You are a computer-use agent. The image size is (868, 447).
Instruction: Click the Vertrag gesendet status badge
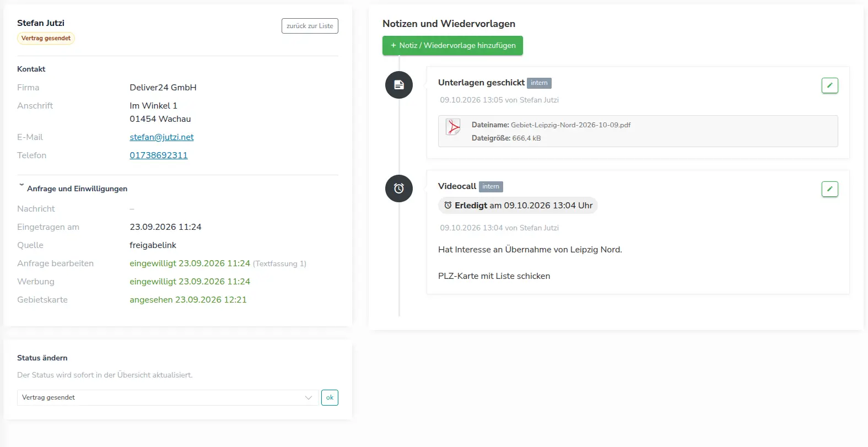click(46, 38)
